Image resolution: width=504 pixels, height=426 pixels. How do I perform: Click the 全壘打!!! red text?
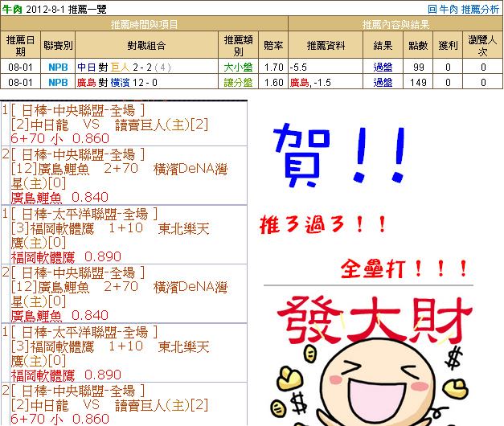click(404, 268)
